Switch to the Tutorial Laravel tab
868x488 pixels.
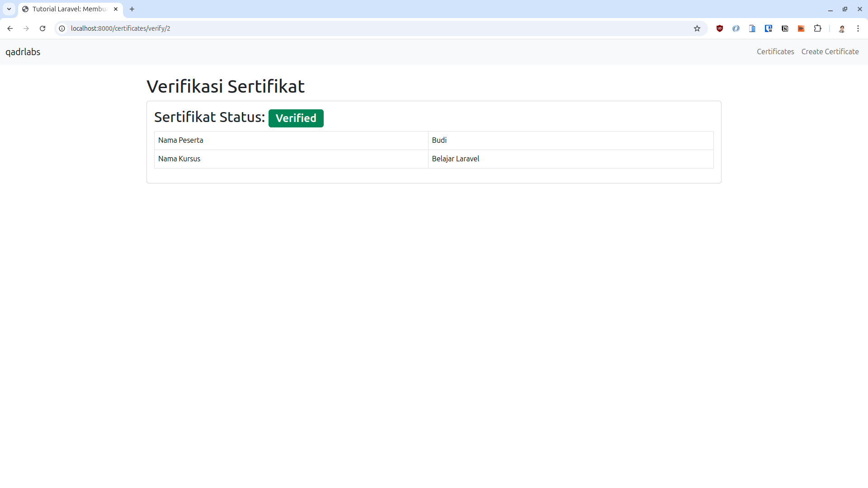tap(68, 9)
